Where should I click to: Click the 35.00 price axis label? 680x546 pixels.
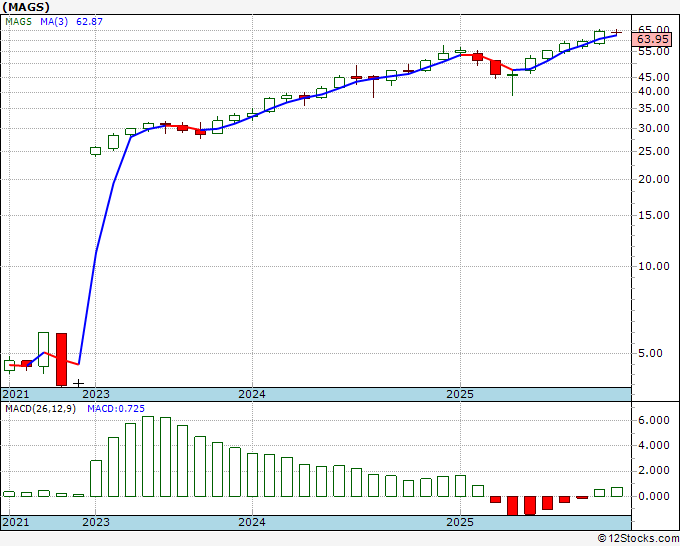654,108
